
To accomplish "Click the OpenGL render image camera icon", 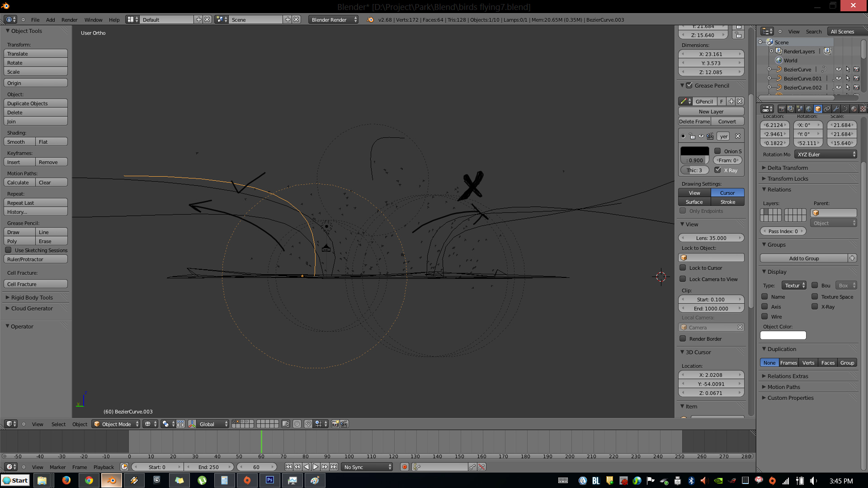I will pos(335,424).
